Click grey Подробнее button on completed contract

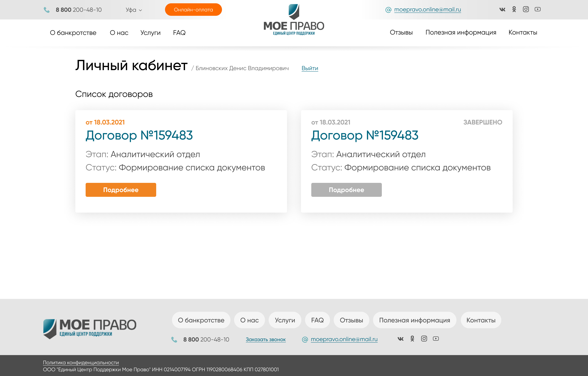[346, 190]
